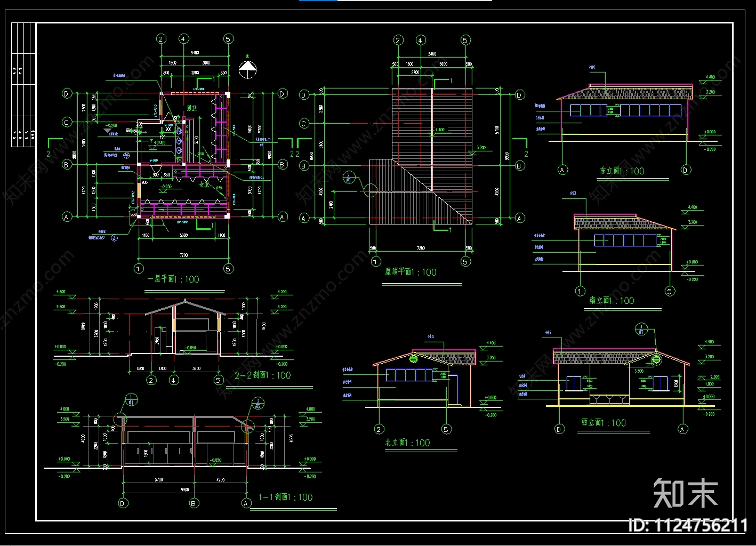
Task: Select the 西立面1:100 elevation title
Action: [x=604, y=423]
